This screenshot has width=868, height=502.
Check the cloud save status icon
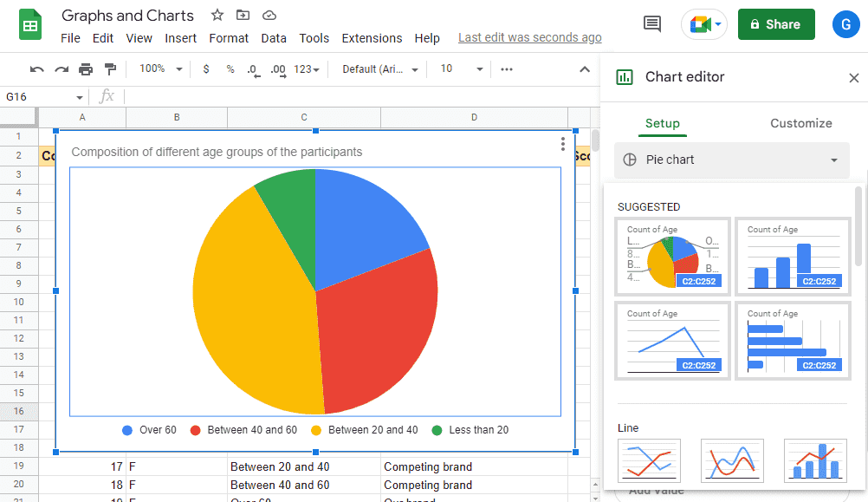point(269,15)
